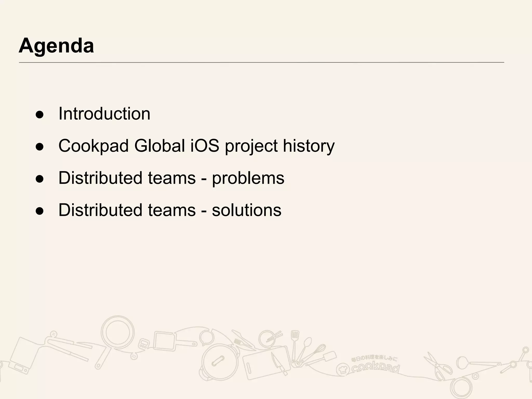Click the kitchen timer drawing
532x399 pixels.
pyautogui.click(x=143, y=343)
